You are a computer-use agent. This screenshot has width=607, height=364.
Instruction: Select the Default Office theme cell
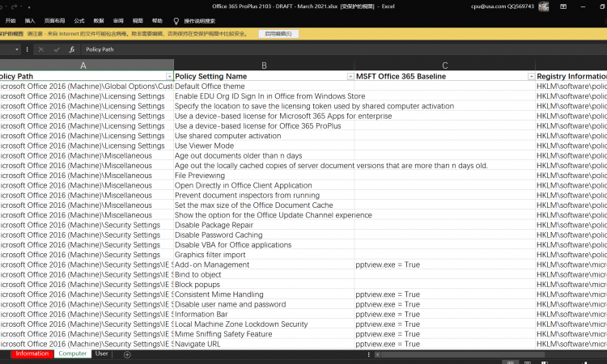pos(264,87)
